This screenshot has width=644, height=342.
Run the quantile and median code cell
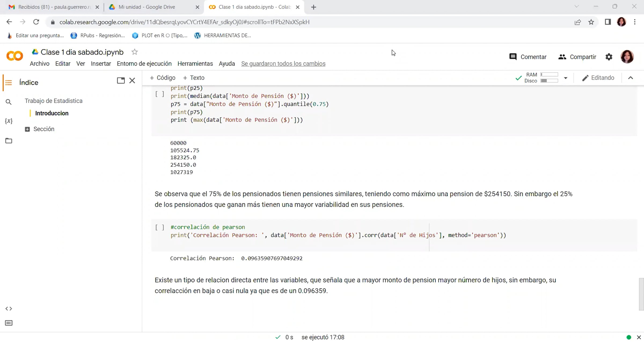pos(160,94)
